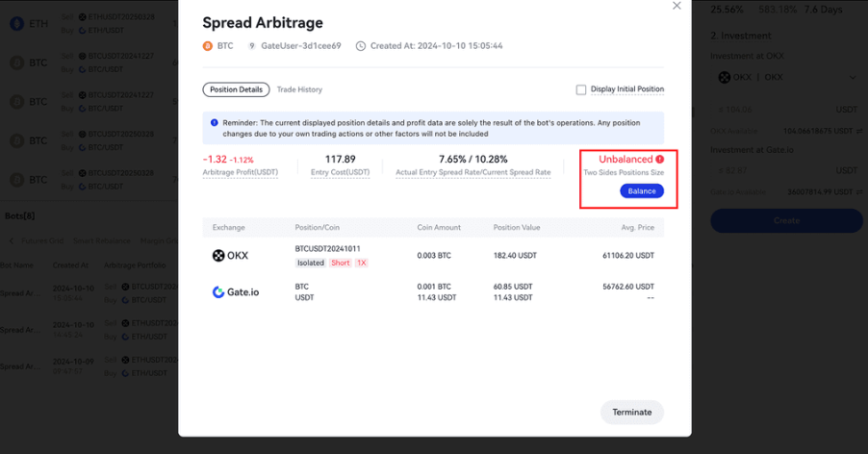Close the Spread Arbitrage dialog
The width and height of the screenshot is (868, 454).
pos(677,6)
